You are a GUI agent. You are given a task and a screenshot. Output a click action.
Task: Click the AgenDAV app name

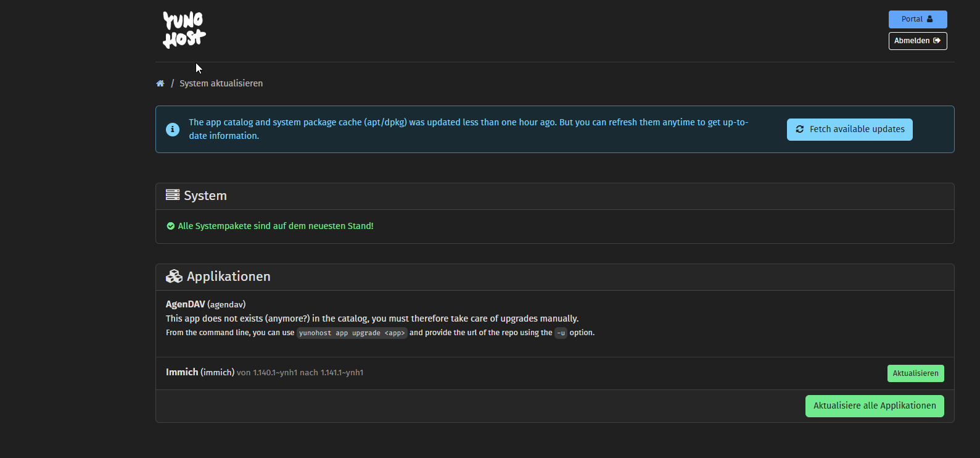tap(185, 304)
